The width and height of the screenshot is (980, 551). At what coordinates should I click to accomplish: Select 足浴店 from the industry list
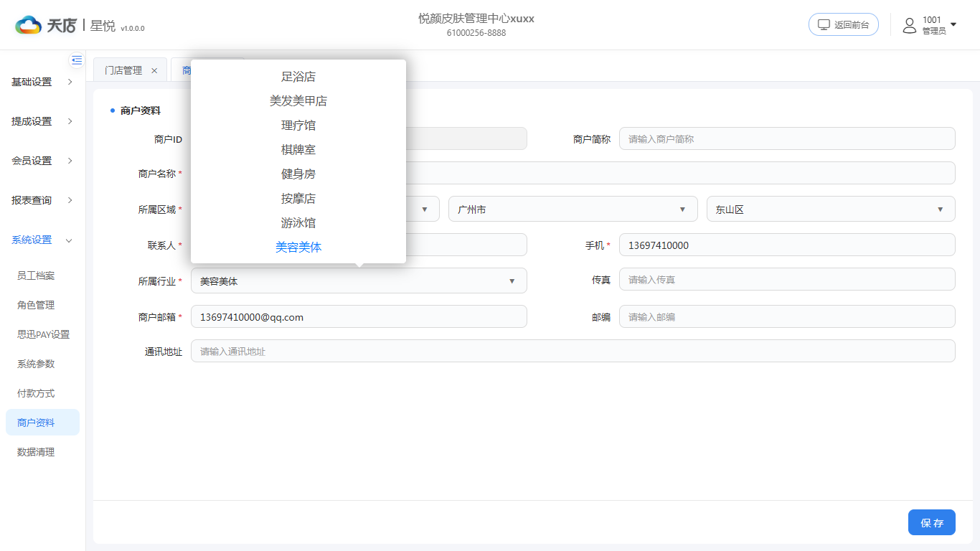[298, 77]
